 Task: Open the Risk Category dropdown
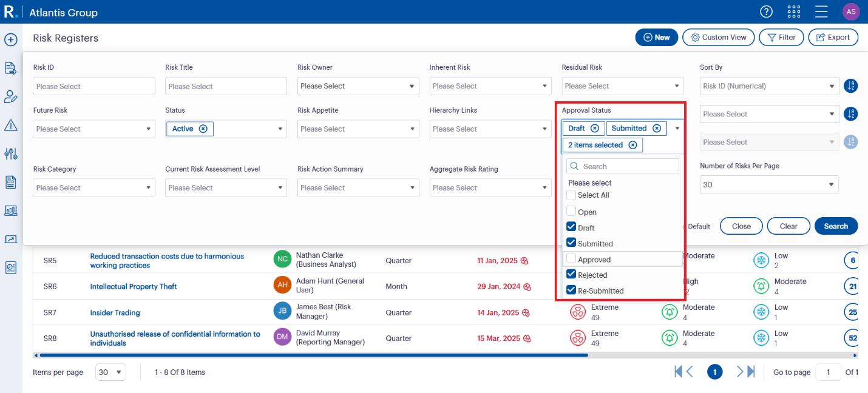94,187
